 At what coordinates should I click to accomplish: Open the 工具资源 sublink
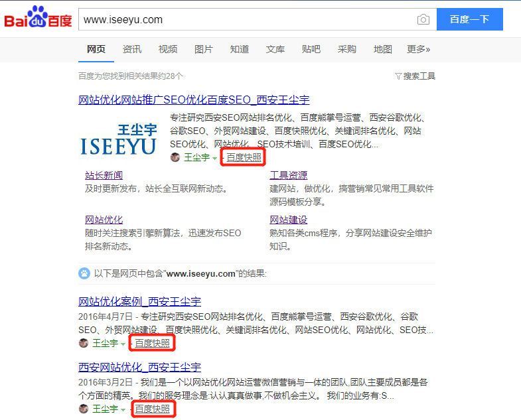[x=289, y=175]
